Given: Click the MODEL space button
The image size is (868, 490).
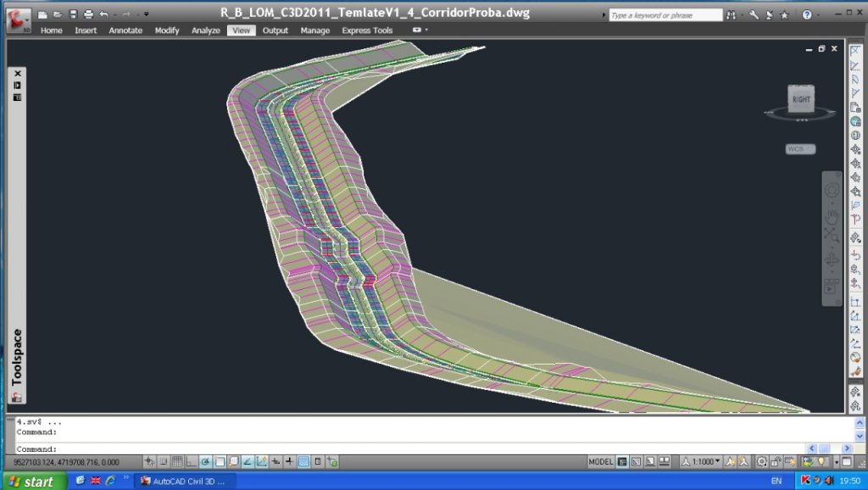Looking at the screenshot, I should (x=601, y=462).
